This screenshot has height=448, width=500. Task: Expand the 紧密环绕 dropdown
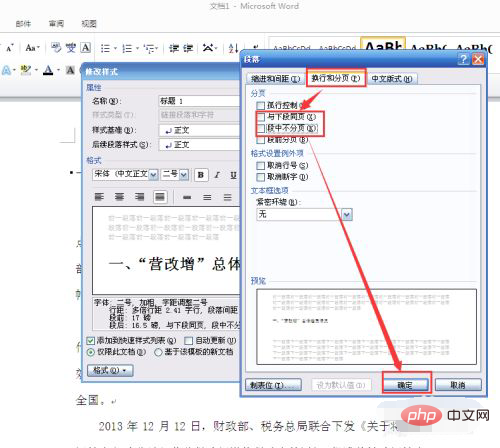pos(347,215)
